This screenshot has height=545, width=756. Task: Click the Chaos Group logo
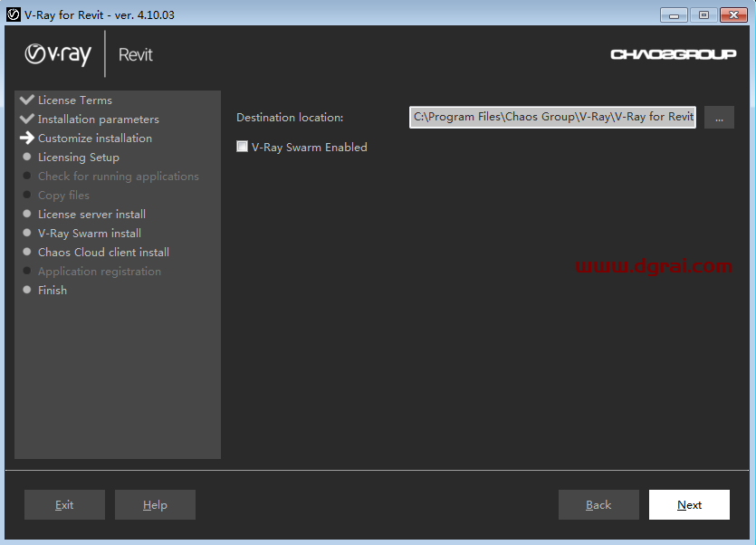(x=673, y=53)
